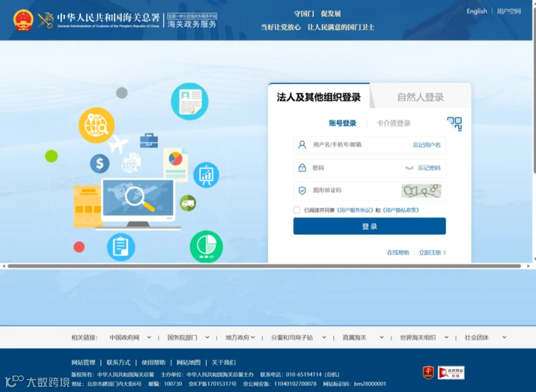
Task: Open the 用户隐私政策 link
Action: [401, 210]
